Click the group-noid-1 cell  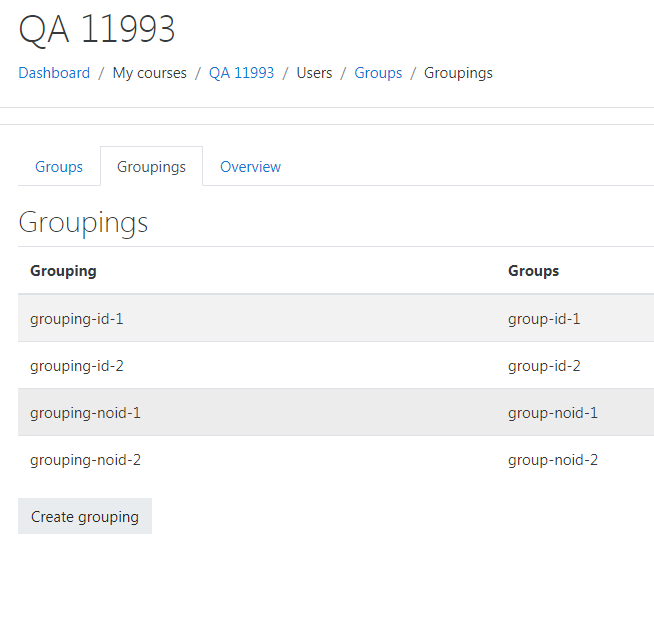coord(553,413)
